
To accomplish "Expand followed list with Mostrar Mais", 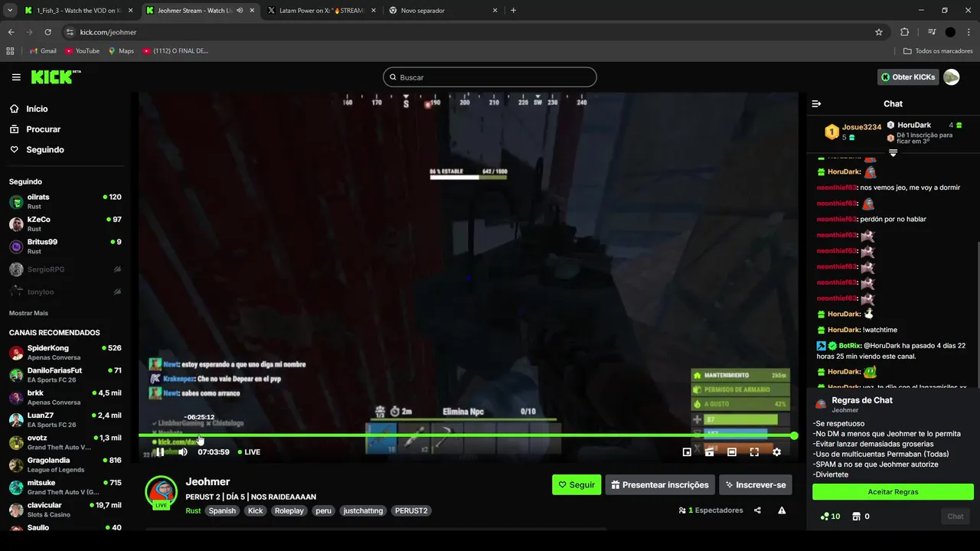I will point(28,313).
